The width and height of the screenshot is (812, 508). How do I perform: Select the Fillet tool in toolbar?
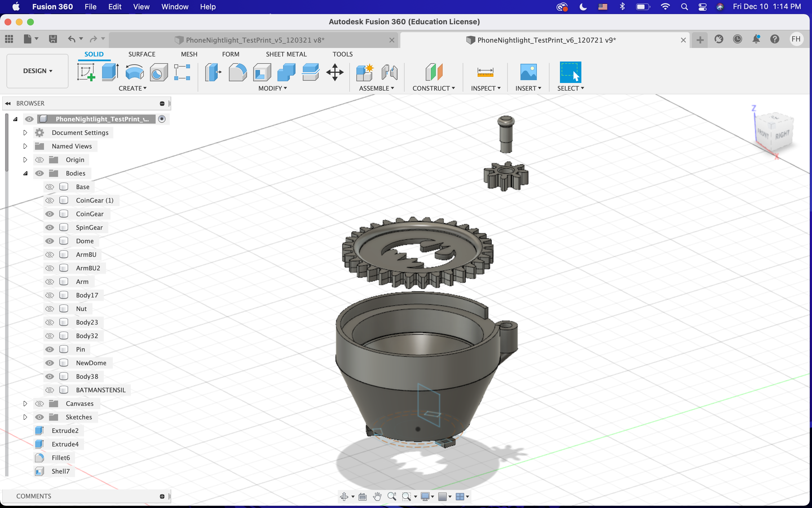238,72
